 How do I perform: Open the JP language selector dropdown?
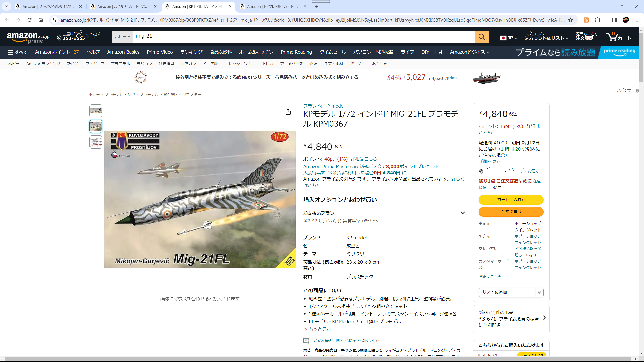[508, 38]
